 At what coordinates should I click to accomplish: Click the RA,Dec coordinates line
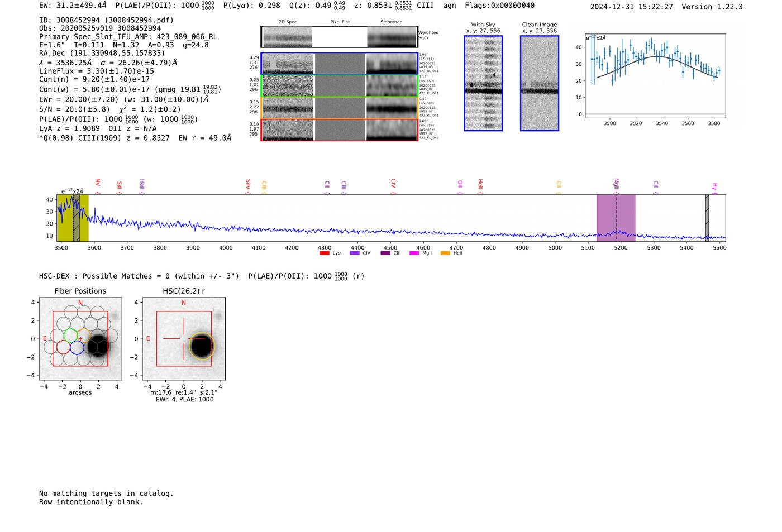pyautogui.click(x=102, y=54)
